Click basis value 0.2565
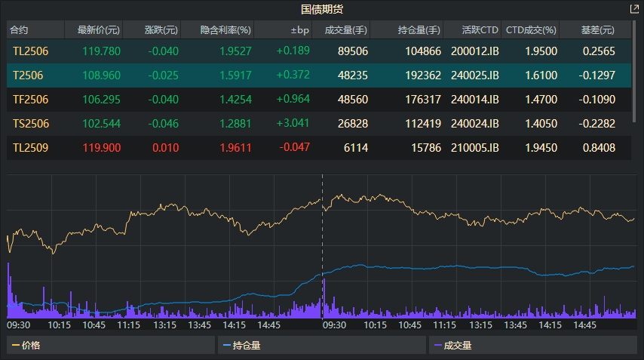644x360 pixels. point(599,51)
